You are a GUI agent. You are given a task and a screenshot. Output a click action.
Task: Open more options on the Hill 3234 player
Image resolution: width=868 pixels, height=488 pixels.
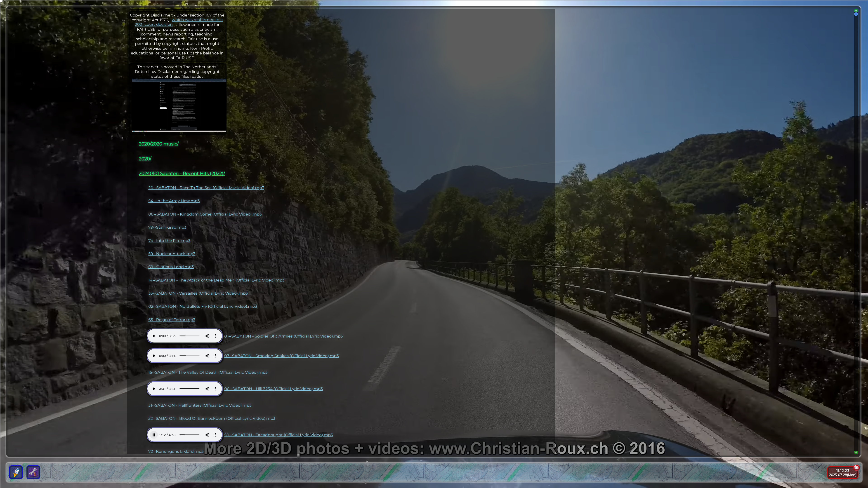point(215,389)
